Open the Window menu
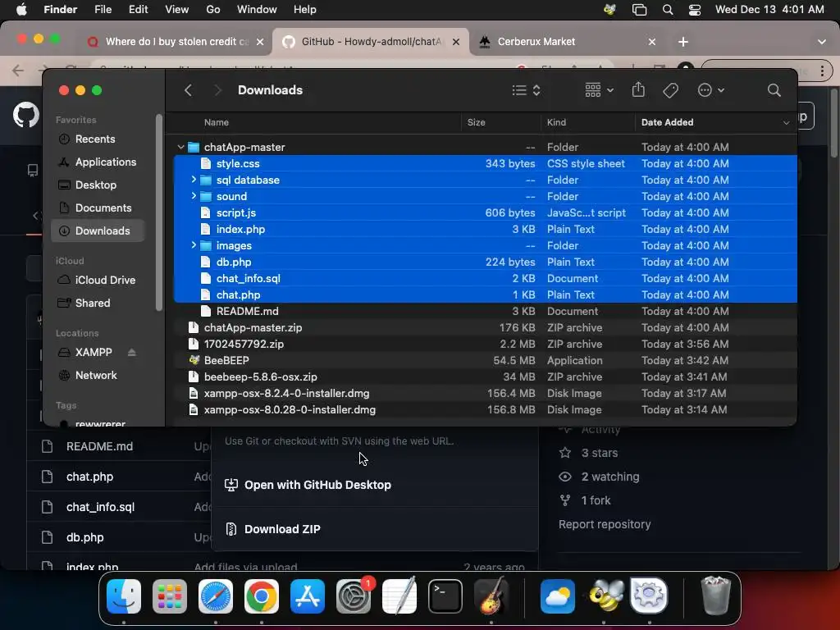Viewport: 840px width, 630px height. coord(257,10)
